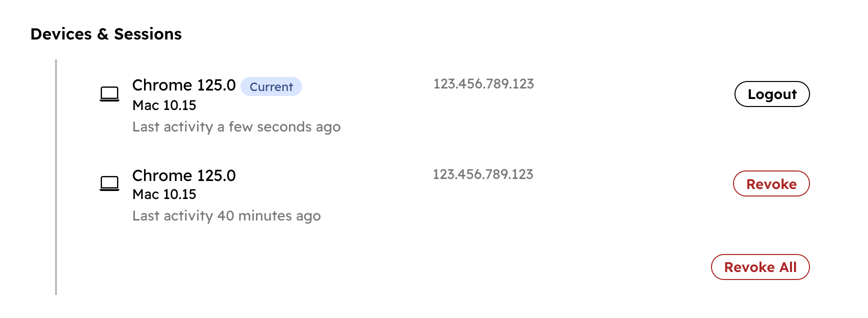Log out using the Logout button
The height and width of the screenshot is (318, 868).
(x=771, y=94)
